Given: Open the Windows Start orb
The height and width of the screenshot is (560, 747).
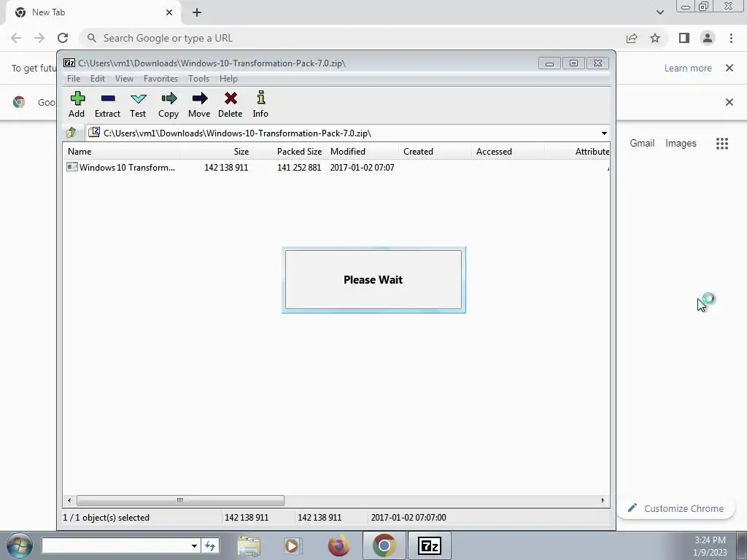Looking at the screenshot, I should click(x=20, y=545).
